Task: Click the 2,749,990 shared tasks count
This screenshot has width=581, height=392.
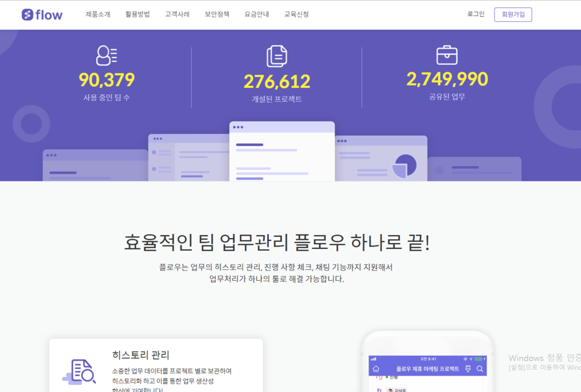Action: click(447, 79)
